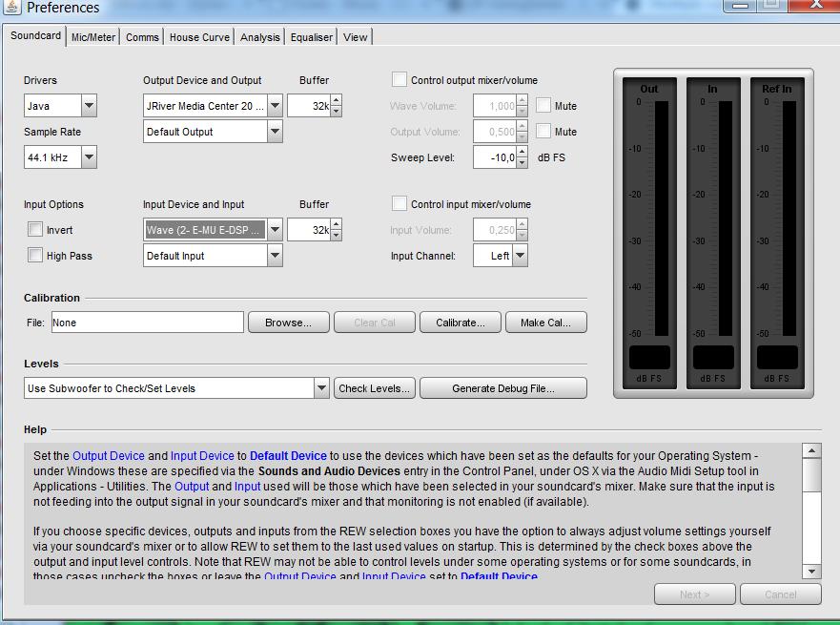Enable Control input mixer/volume checkbox
This screenshot has width=840, height=625.
tap(400, 204)
